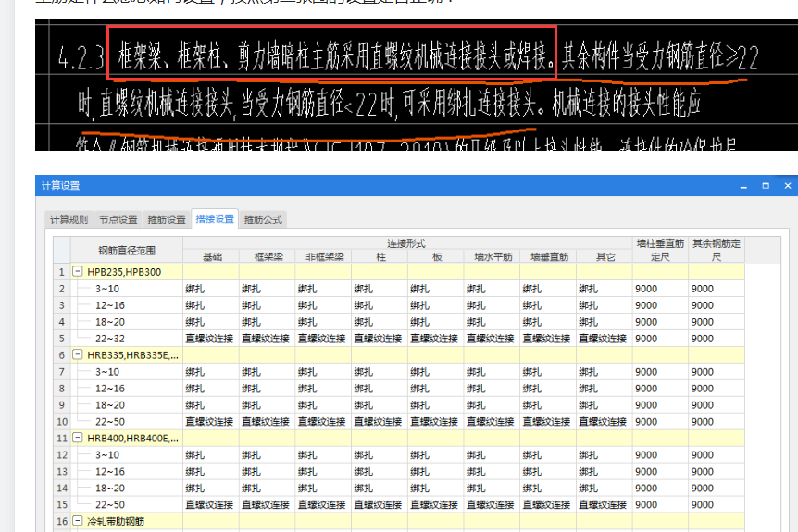
Task: Click the 板 column header
Action: [436, 257]
